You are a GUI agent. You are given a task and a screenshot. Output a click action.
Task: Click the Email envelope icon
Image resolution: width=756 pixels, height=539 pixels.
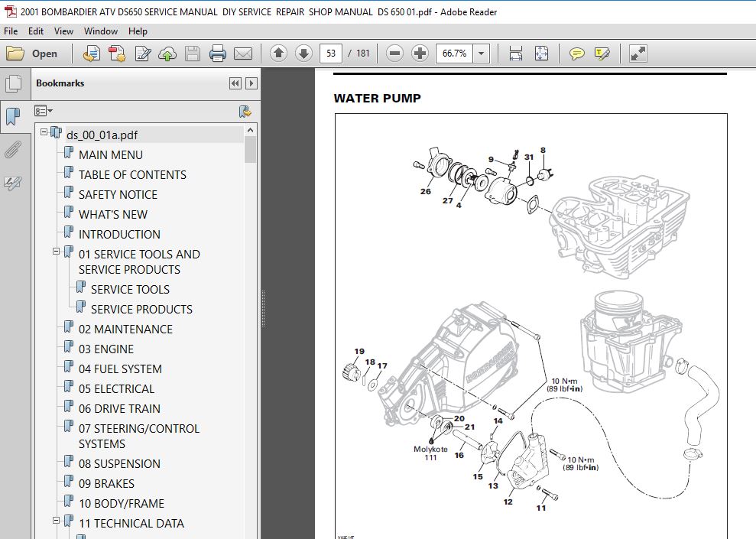click(243, 54)
